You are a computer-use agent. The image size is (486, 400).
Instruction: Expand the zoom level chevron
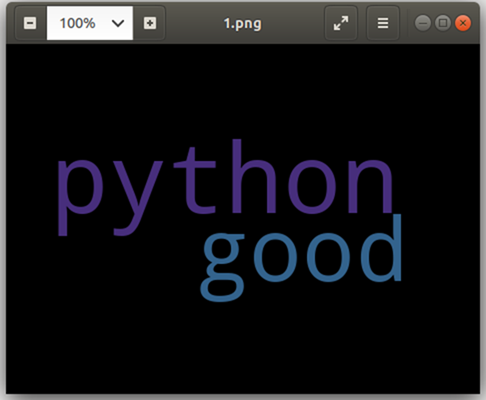pos(118,23)
